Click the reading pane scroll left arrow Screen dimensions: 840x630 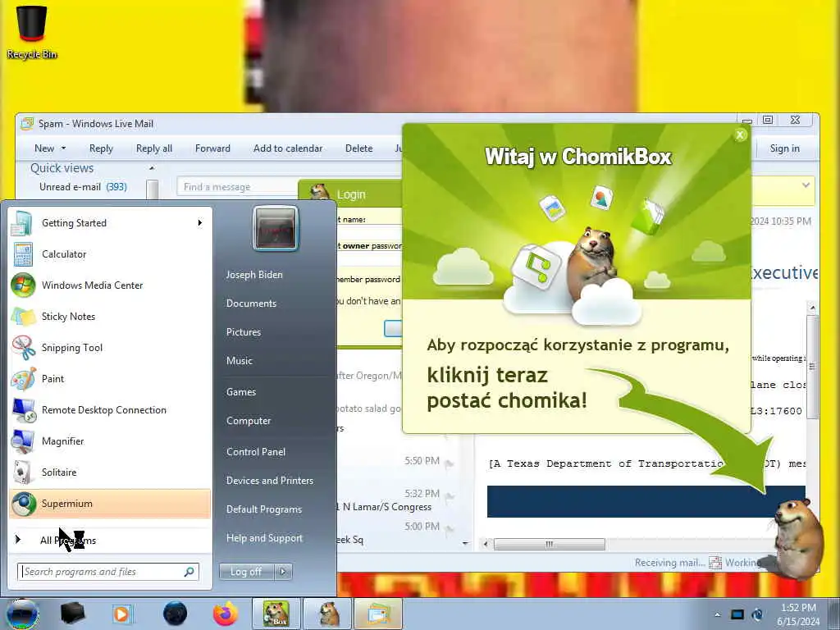(x=486, y=545)
